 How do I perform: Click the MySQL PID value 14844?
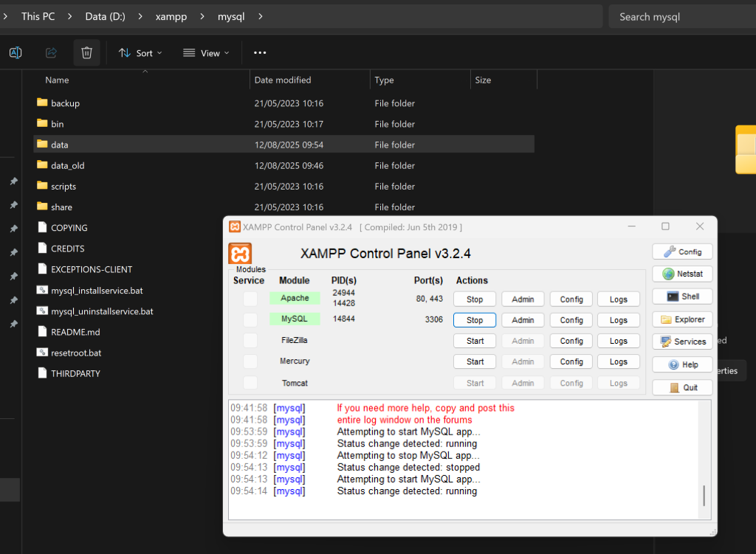[344, 319]
